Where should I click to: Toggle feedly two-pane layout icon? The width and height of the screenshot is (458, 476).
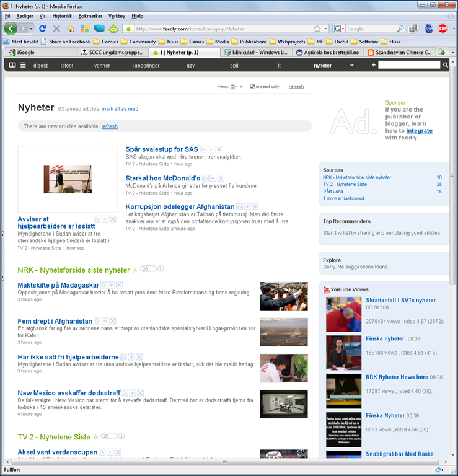(12, 65)
